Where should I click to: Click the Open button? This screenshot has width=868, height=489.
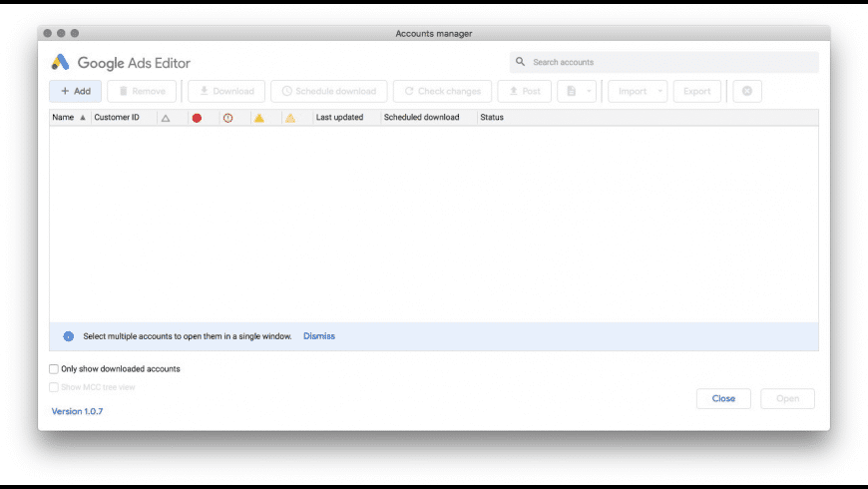coord(788,399)
